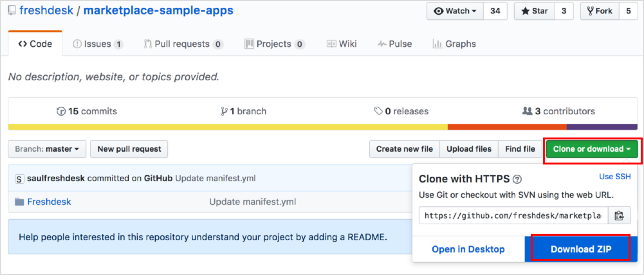This screenshot has height=275, width=644.
Task: Click the repository book icon beside freshdesk
Action: pos(12,11)
